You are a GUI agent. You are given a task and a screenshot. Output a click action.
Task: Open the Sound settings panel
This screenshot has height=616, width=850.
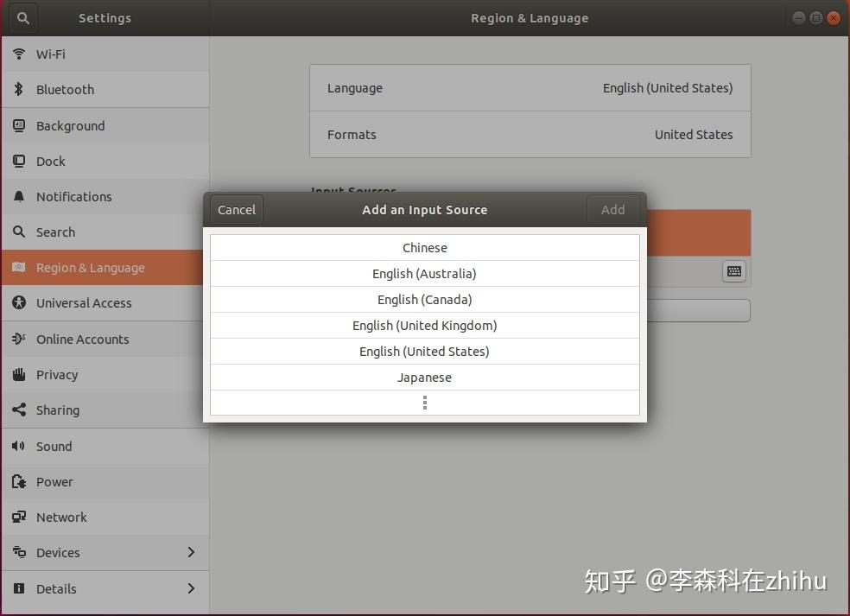54,446
